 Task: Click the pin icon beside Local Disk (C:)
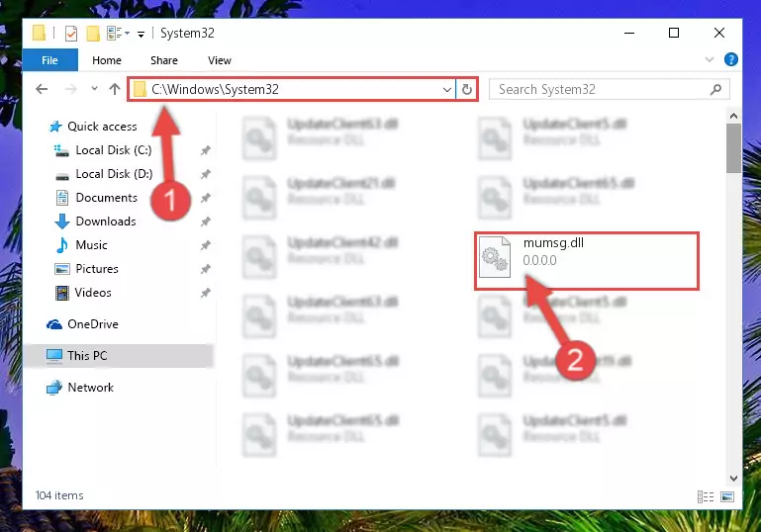(206, 150)
